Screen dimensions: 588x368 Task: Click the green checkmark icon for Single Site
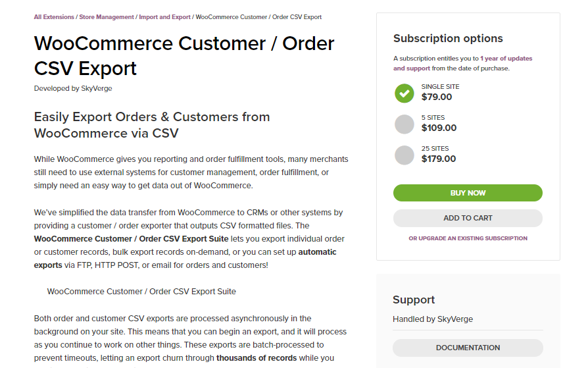[404, 93]
